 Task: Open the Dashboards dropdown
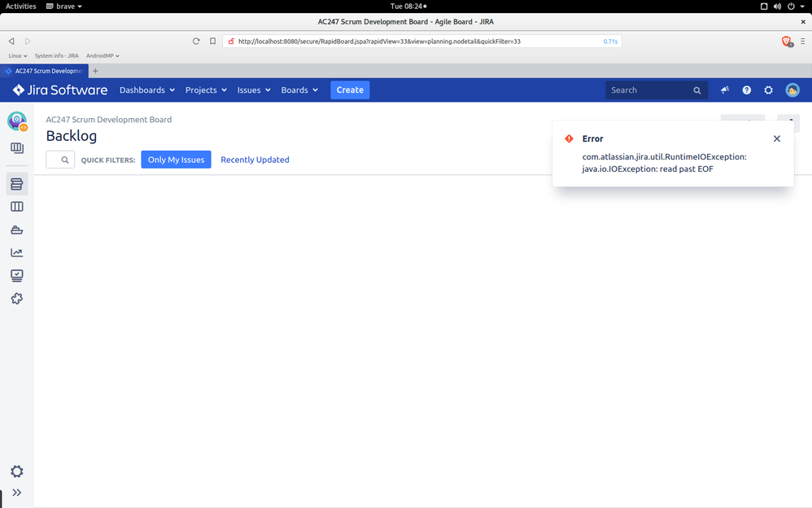(x=146, y=90)
